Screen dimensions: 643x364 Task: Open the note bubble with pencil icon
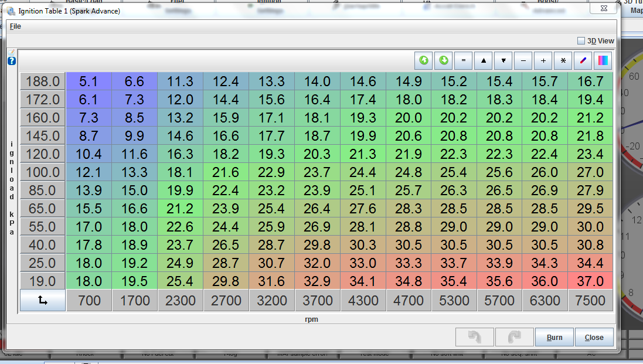pos(12,53)
